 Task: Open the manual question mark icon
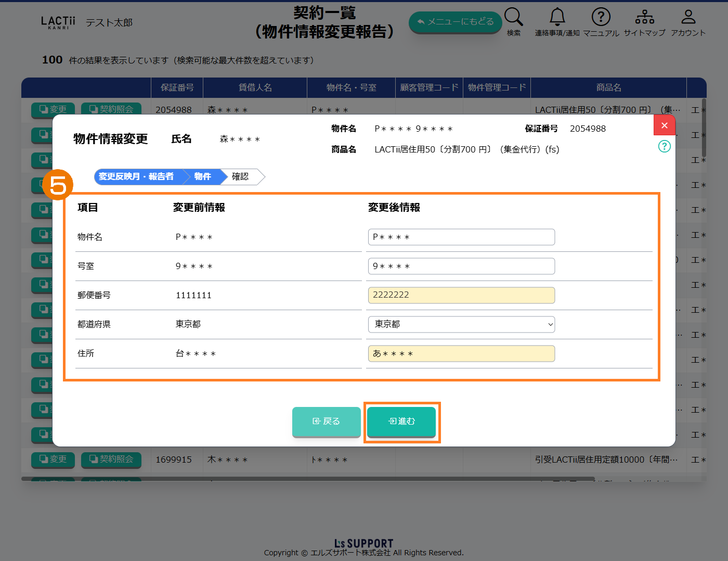tap(601, 17)
